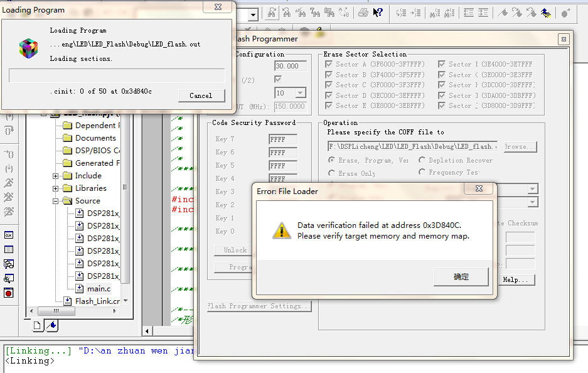This screenshot has height=373, width=588.
Task: Open Flash Programmer Settings
Action: click(259, 306)
